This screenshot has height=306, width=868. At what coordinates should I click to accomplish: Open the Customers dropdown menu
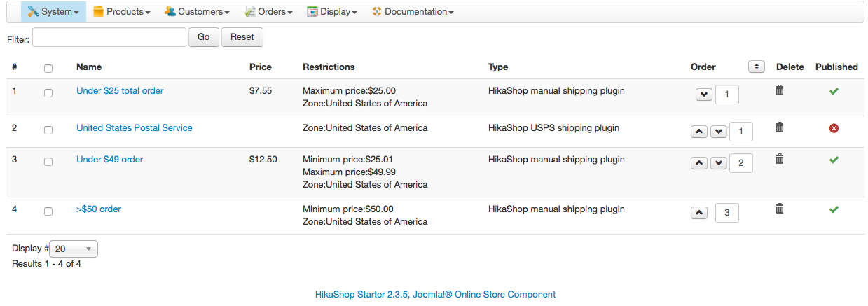pos(197,12)
